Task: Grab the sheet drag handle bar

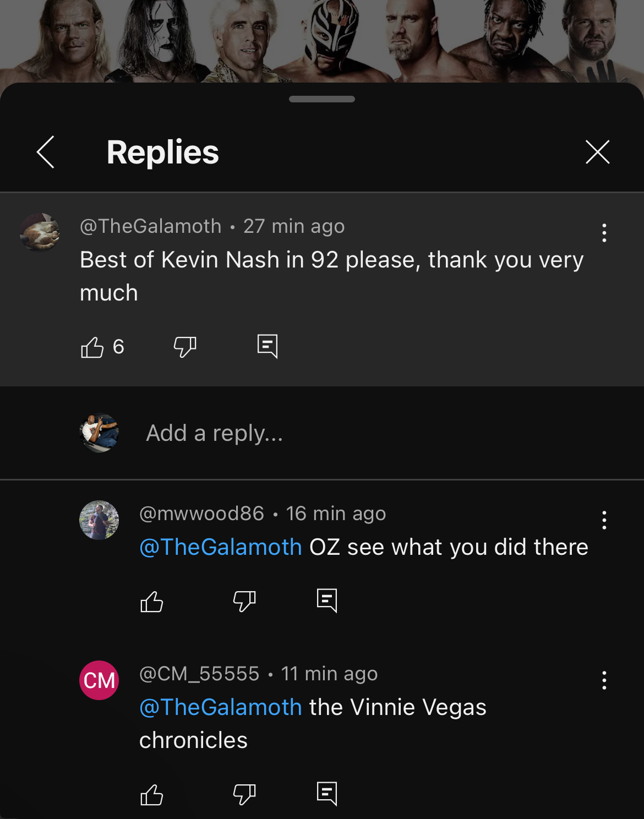Action: pyautogui.click(x=322, y=99)
